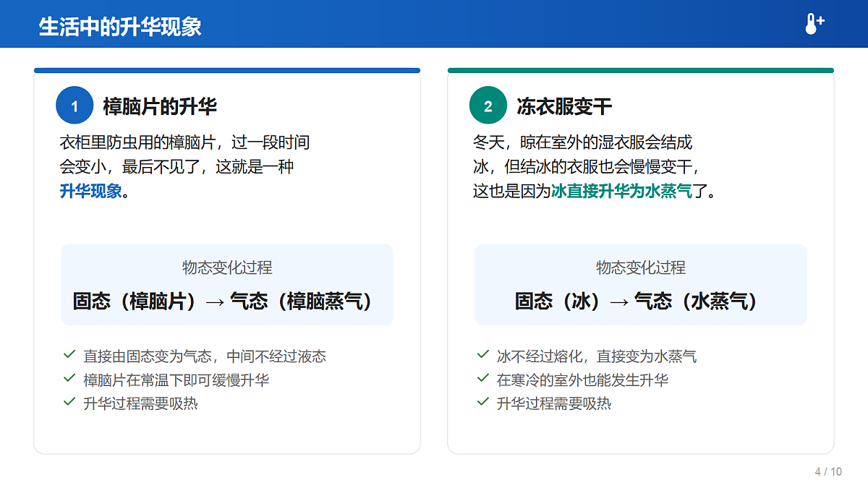Image resolution: width=868 pixels, height=488 pixels.
Task: Click 物态变化过程 label in frozen clothes card
Action: pos(641,267)
